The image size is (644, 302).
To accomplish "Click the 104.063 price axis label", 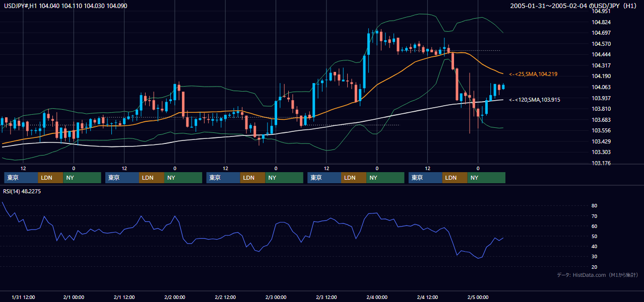I will pos(602,87).
